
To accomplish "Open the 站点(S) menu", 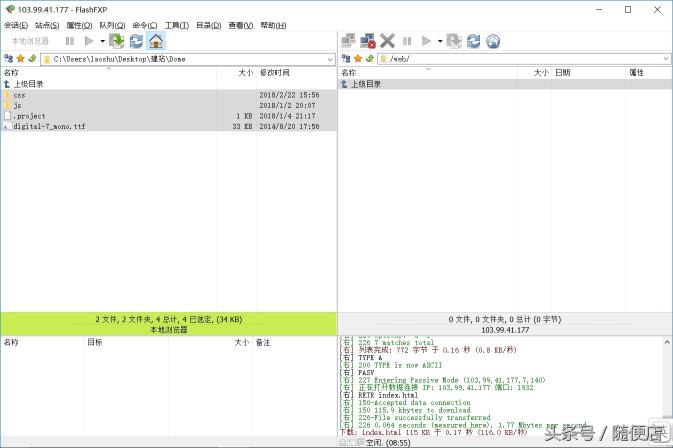I will tap(47, 25).
